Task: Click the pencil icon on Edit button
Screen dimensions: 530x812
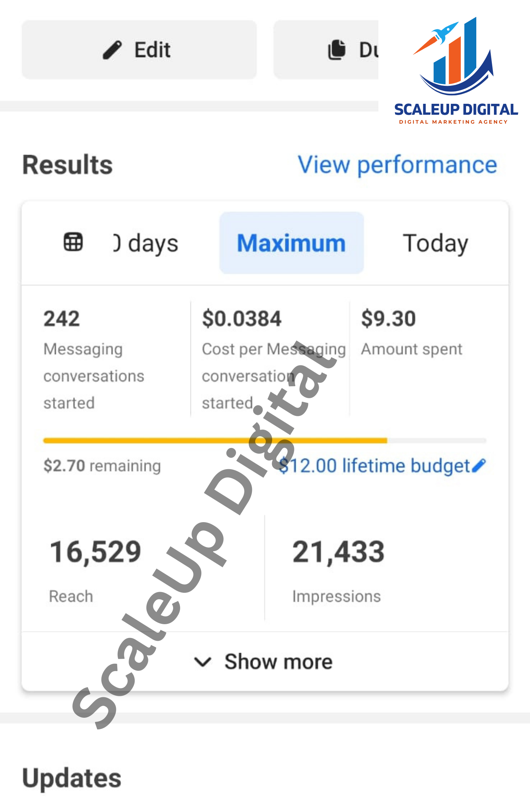Action: pos(112,50)
